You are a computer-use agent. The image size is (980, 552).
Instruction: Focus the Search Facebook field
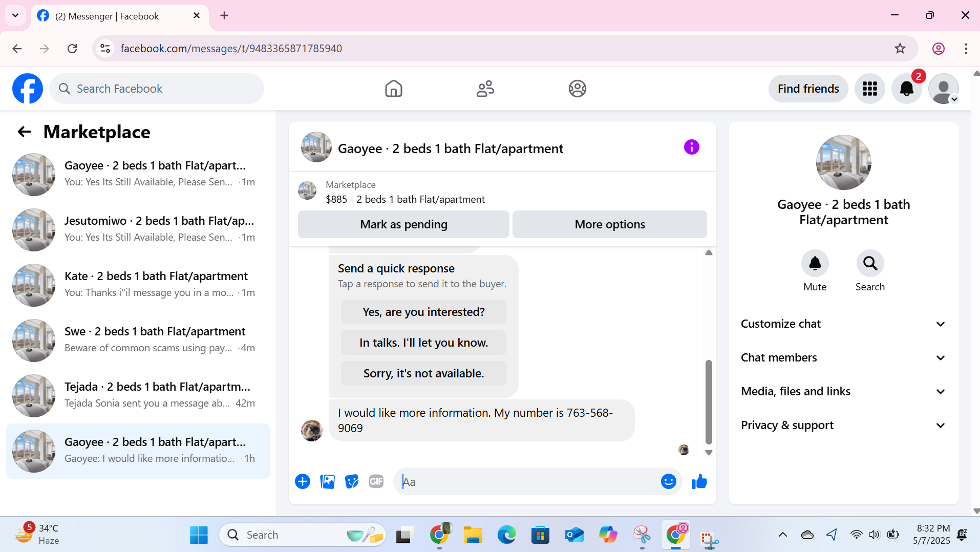[x=157, y=89]
